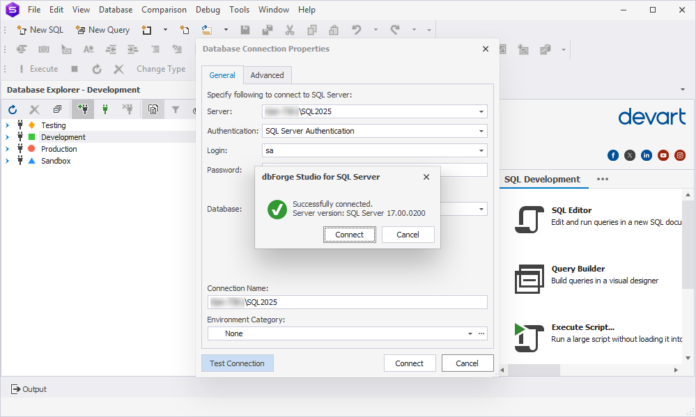Click the Cut scissors icon
696x417 pixels.
click(x=290, y=30)
